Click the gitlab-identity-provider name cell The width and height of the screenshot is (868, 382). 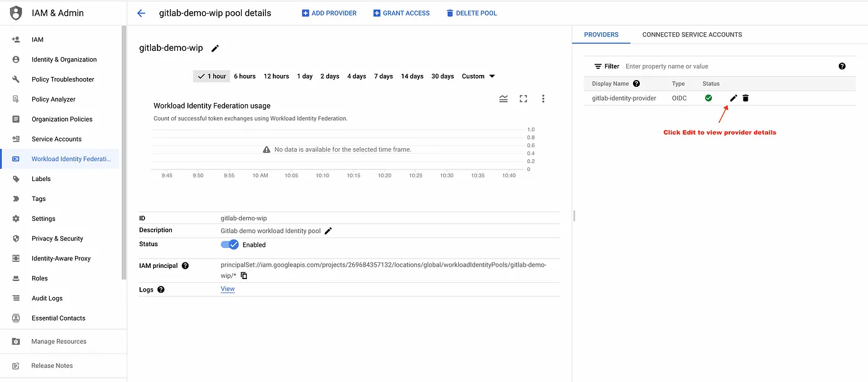click(x=624, y=98)
